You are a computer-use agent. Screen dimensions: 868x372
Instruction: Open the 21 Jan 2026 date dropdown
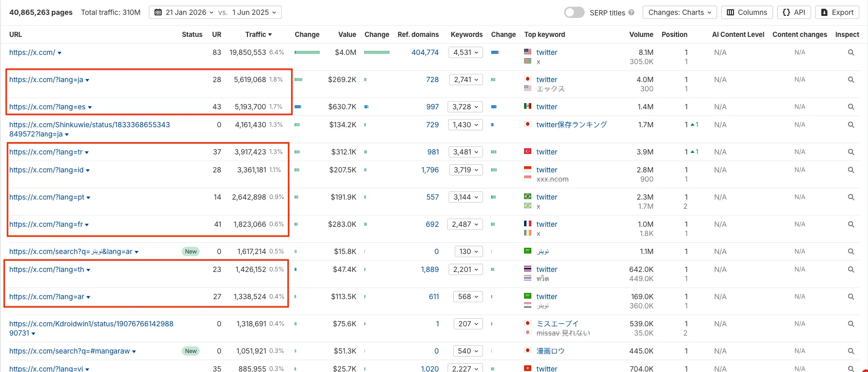184,12
